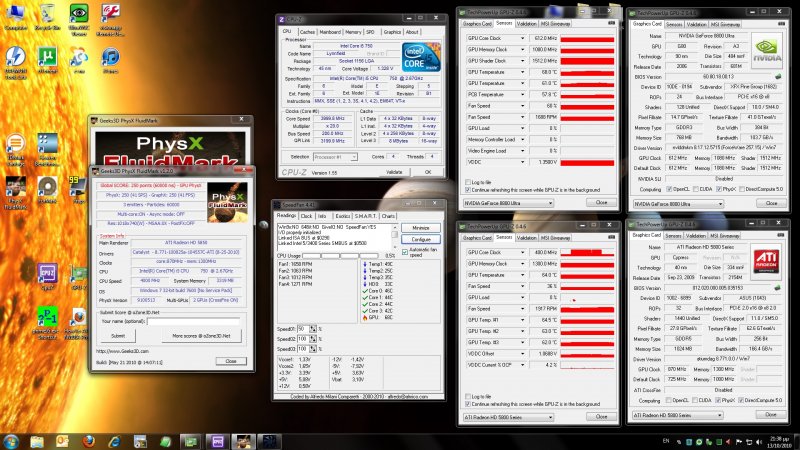Image resolution: width=800 pixels, height=450 pixels.
Task: Open the Computer desktop icon
Action: point(15,17)
